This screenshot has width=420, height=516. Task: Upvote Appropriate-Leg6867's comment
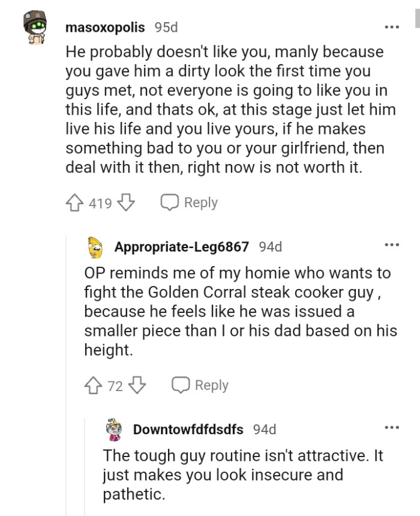click(92, 384)
